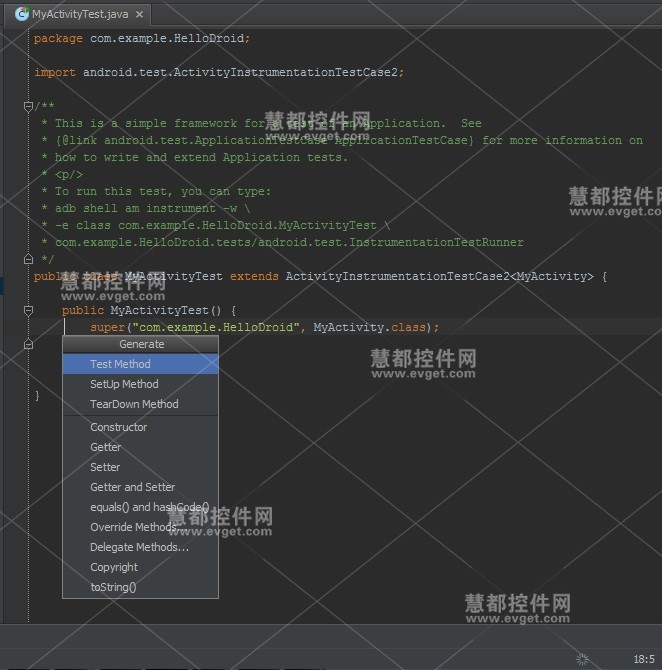Viewport: 662px width, 670px height.
Task: Click 'MyActivity.class' argument
Action: click(x=370, y=328)
